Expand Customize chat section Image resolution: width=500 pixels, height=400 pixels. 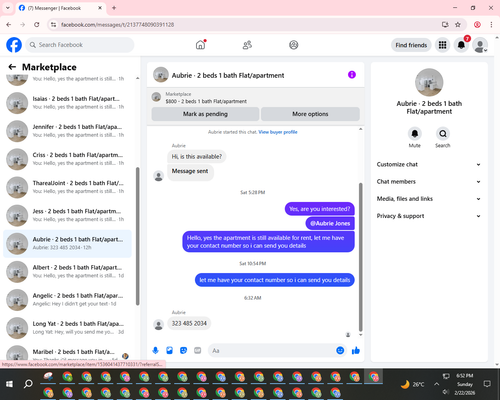coord(429,164)
